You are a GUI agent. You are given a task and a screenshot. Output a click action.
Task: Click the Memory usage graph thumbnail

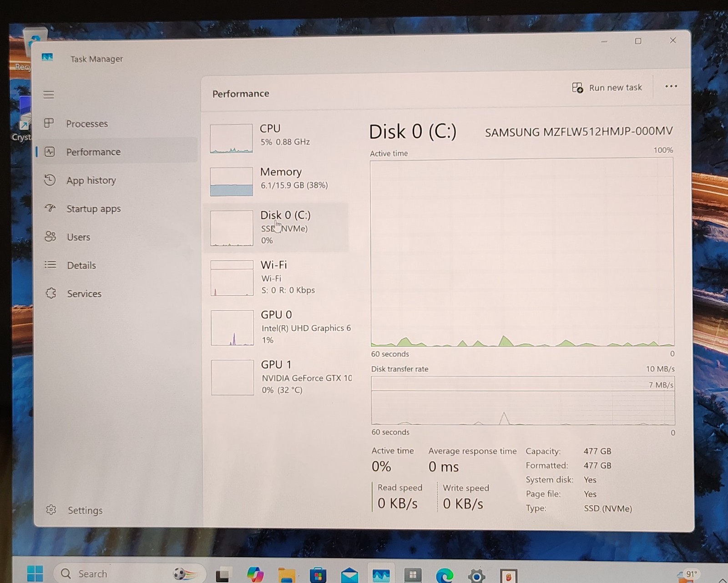tap(231, 181)
